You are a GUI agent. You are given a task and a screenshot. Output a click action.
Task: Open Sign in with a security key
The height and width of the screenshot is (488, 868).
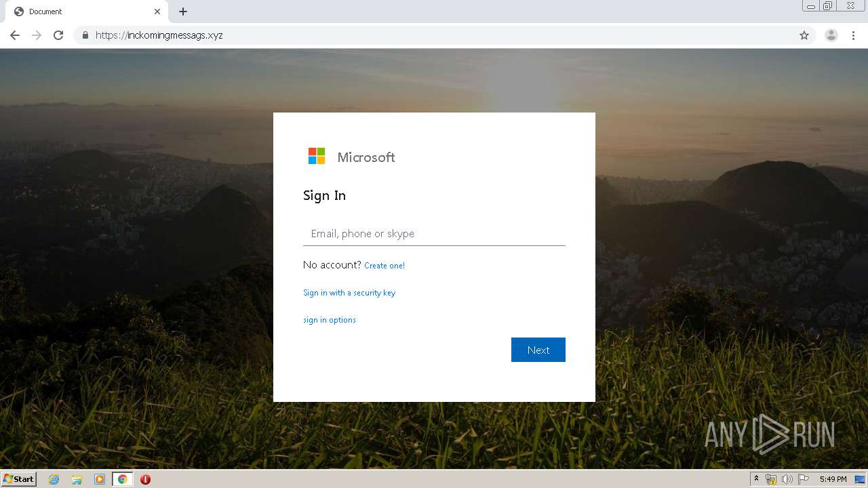pyautogui.click(x=349, y=293)
